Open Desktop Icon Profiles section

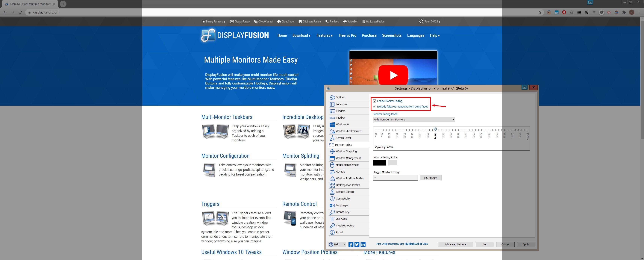point(348,185)
